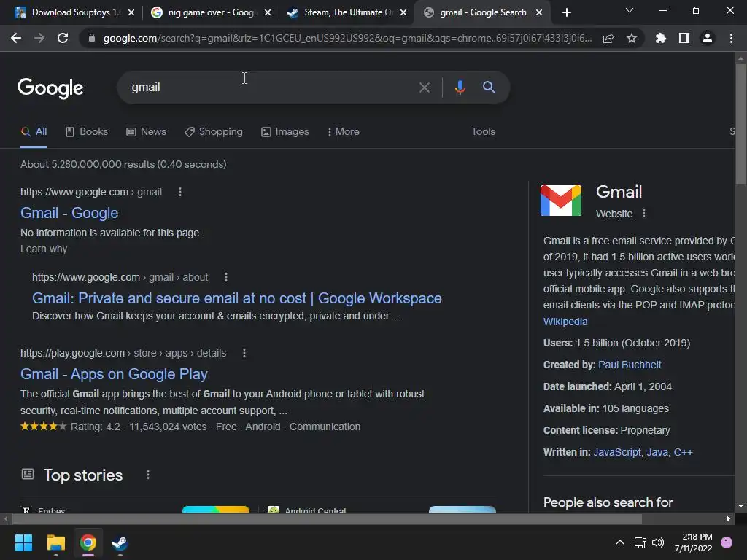This screenshot has width=747, height=560.
Task: Open the Gmail knowledge panel more options
Action: pyautogui.click(x=644, y=214)
